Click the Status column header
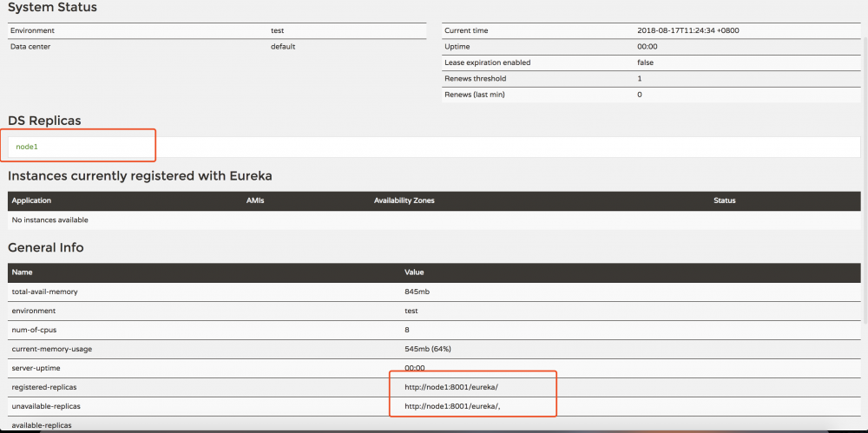Screen dimensions: 868x433 click(725, 200)
